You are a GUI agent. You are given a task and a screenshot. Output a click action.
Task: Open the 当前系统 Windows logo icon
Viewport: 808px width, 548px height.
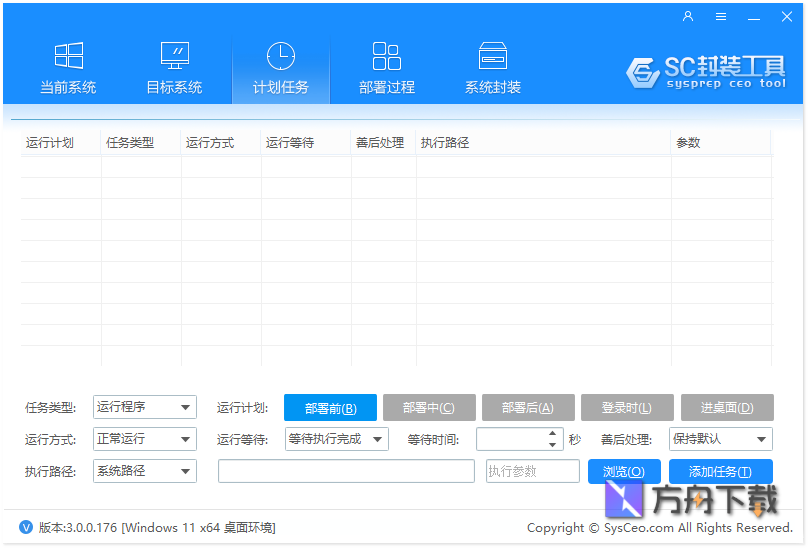[x=69, y=56]
